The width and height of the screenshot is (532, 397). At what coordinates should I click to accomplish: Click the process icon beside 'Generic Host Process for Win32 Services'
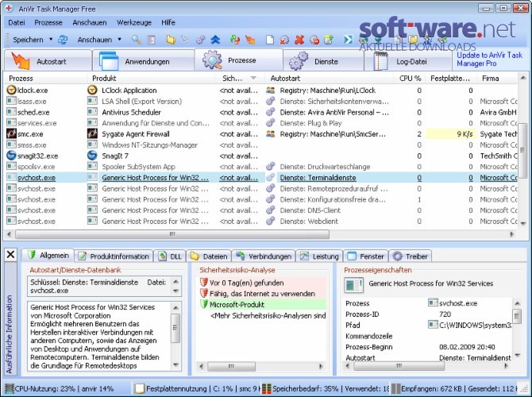[354, 285]
